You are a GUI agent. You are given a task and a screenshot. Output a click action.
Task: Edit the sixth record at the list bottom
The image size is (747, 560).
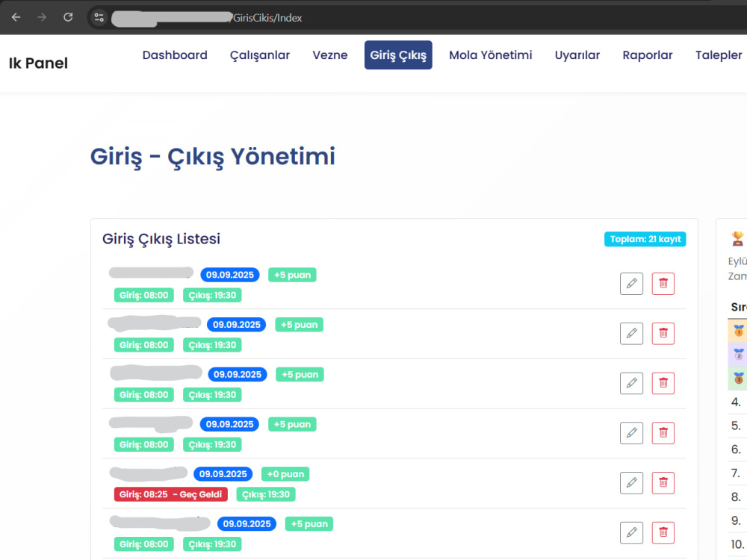[x=631, y=532]
